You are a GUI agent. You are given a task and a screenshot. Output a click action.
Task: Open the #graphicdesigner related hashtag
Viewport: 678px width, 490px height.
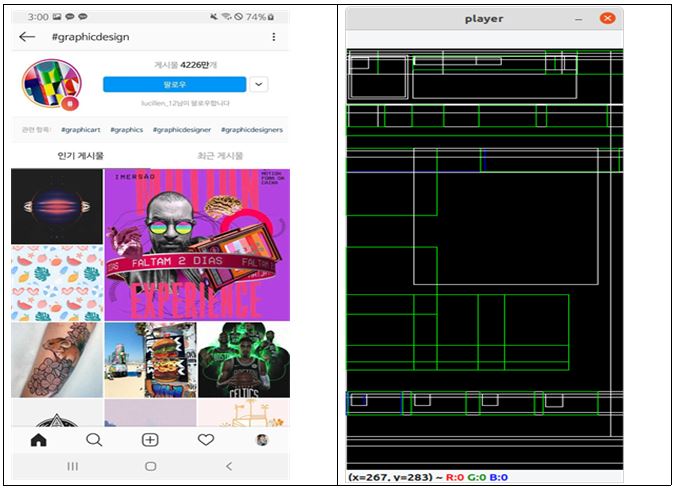(x=182, y=129)
